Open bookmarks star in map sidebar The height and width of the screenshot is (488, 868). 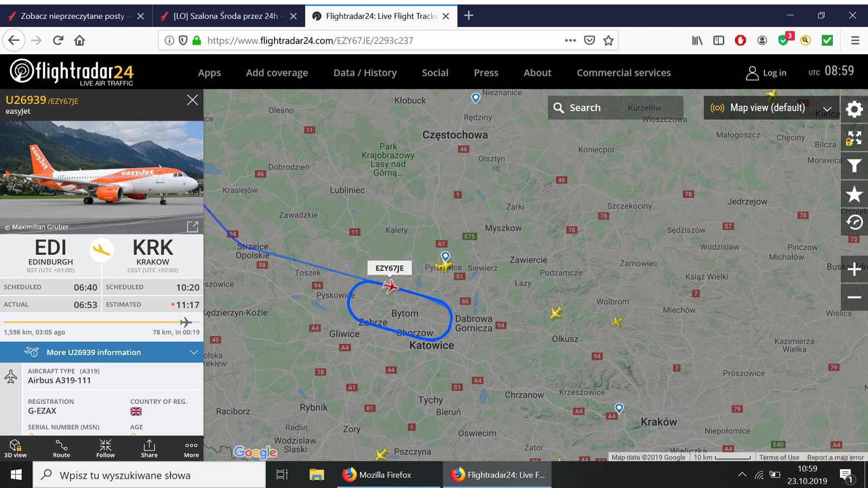[x=854, y=194]
